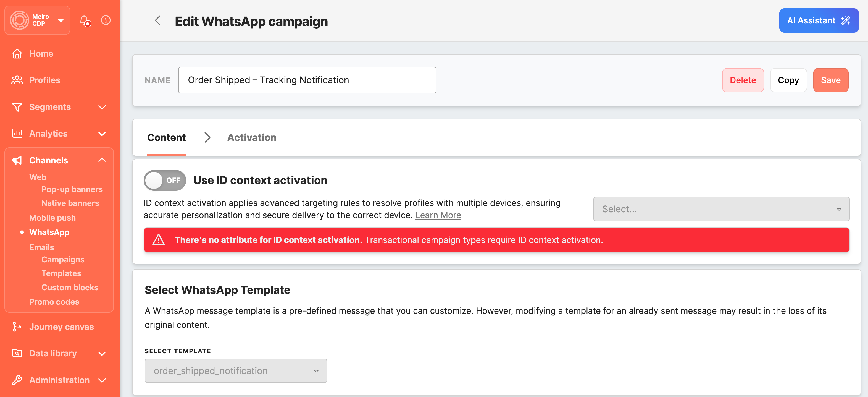868x397 pixels.
Task: Click the Save button
Action: [x=830, y=80]
